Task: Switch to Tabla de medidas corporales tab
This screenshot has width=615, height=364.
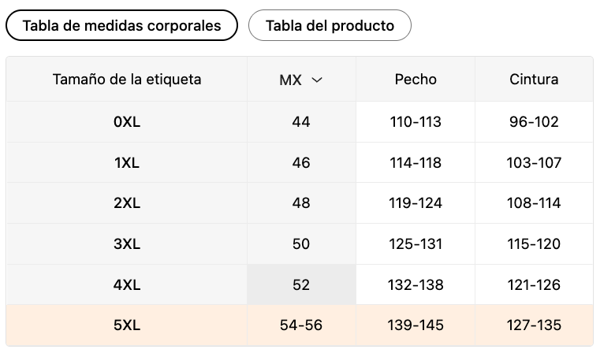Action: pos(121,25)
